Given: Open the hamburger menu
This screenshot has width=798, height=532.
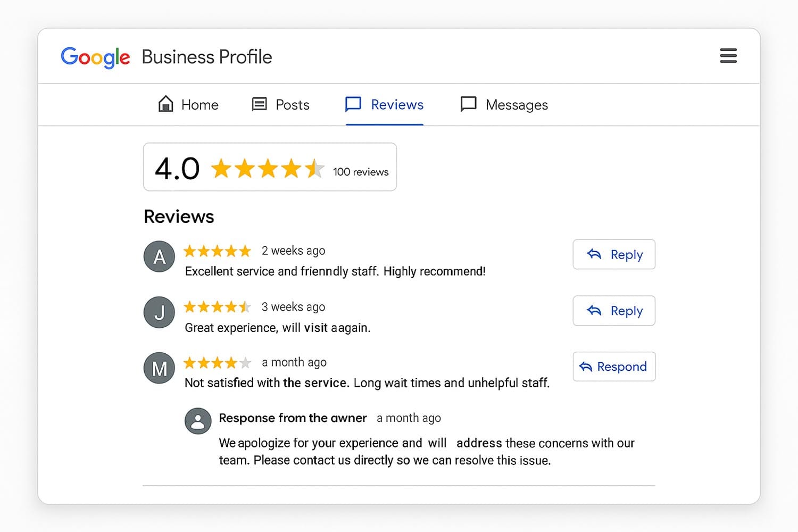Looking at the screenshot, I should pyautogui.click(x=728, y=56).
